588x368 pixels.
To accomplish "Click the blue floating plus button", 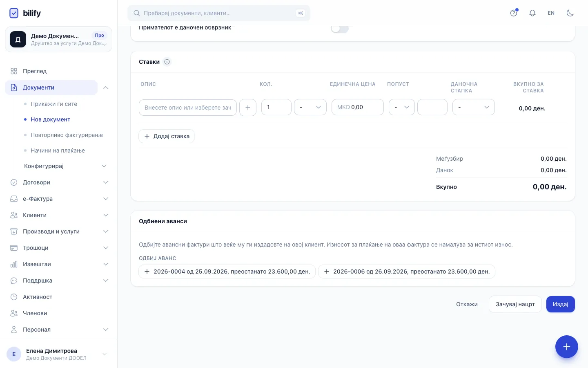I will point(567,347).
